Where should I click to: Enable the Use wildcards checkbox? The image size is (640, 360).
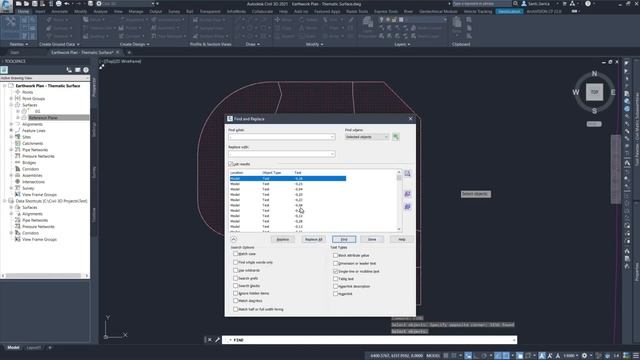tap(236, 270)
